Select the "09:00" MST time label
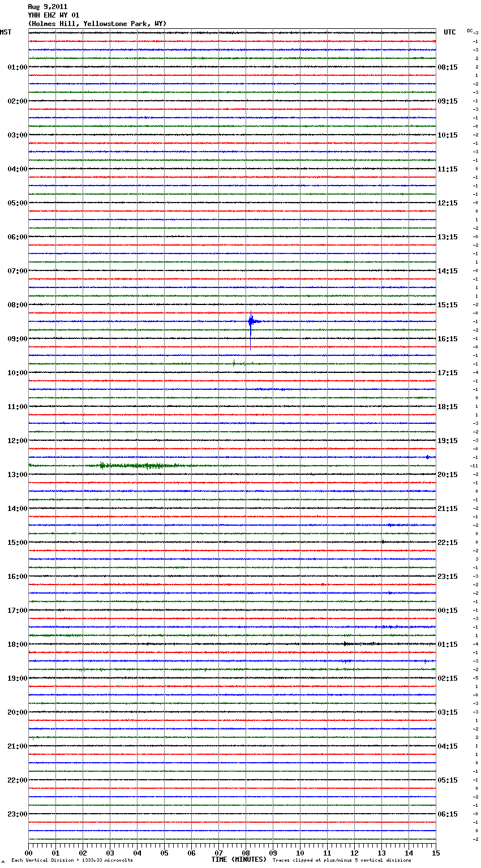This screenshot has height=868, width=481. pyautogui.click(x=18, y=339)
